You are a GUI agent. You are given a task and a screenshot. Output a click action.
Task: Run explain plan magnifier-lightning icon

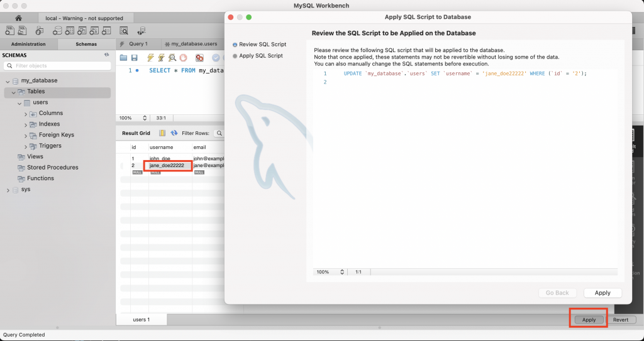(172, 58)
